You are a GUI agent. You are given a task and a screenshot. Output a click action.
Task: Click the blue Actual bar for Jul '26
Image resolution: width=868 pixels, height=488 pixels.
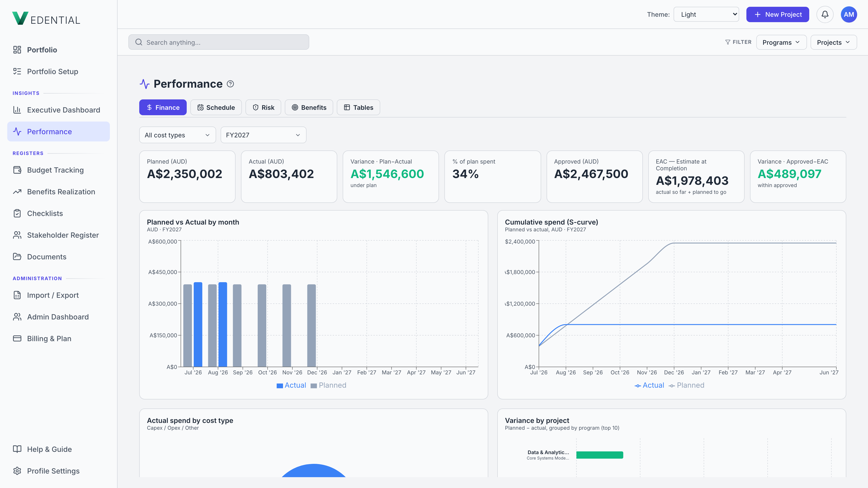coord(198,325)
